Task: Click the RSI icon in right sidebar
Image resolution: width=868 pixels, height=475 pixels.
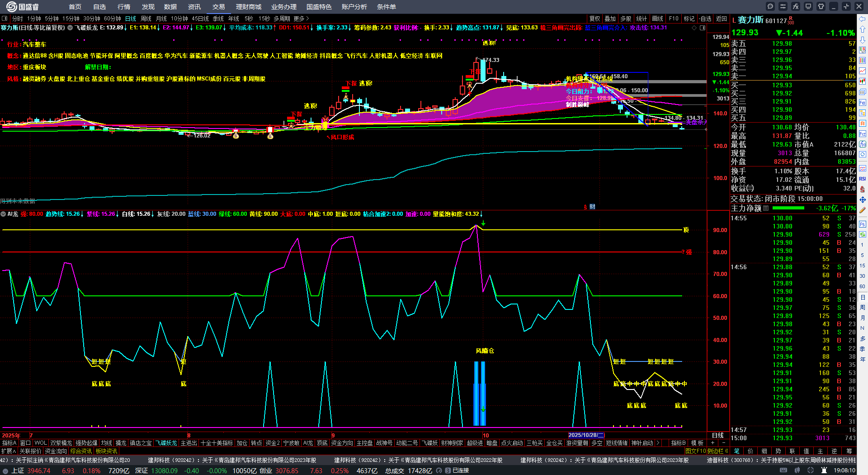Action: pyautogui.click(x=863, y=179)
